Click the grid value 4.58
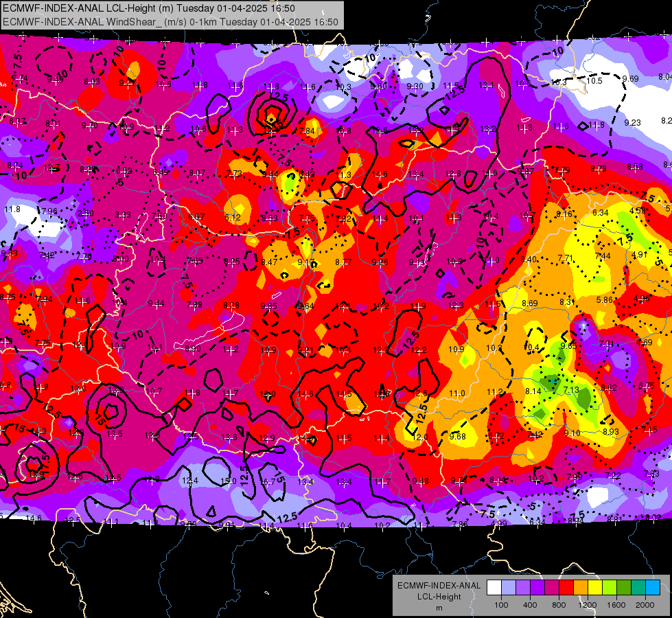This screenshot has width=672, height=618. tap(638, 211)
